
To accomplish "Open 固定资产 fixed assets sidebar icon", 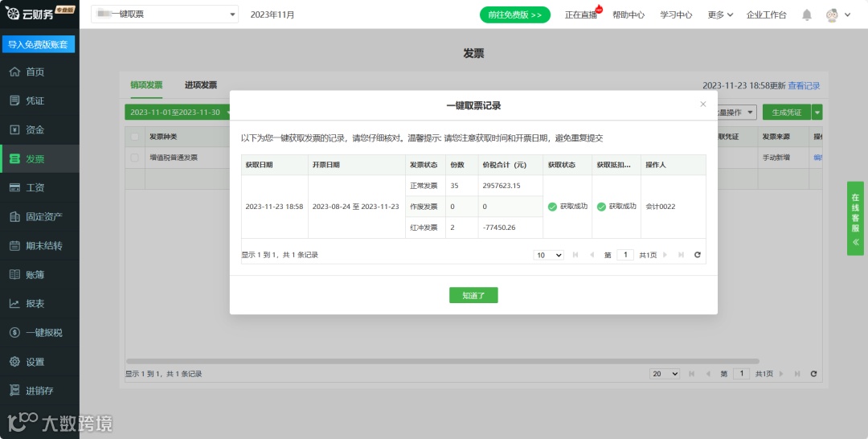I will coord(15,216).
